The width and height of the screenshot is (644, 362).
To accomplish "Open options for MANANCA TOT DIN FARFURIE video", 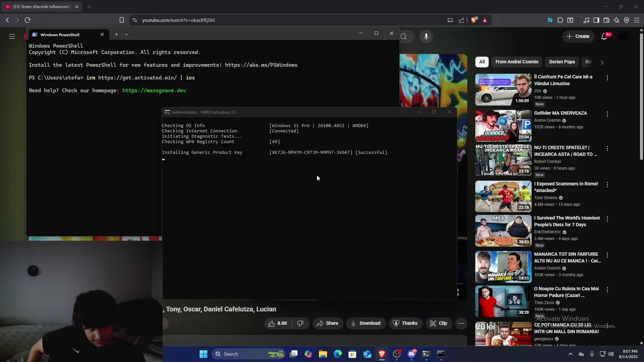I will point(607,255).
